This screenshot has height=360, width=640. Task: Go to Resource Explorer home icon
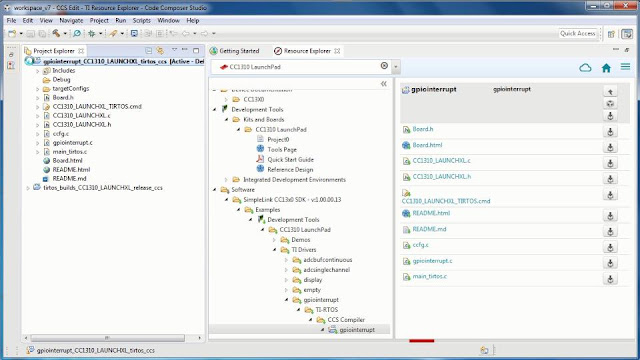click(606, 68)
